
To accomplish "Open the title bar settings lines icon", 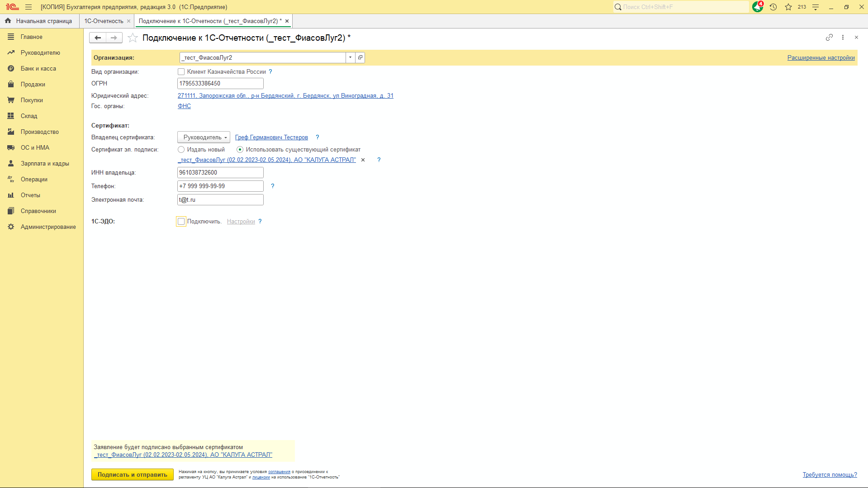I will pyautogui.click(x=816, y=7).
